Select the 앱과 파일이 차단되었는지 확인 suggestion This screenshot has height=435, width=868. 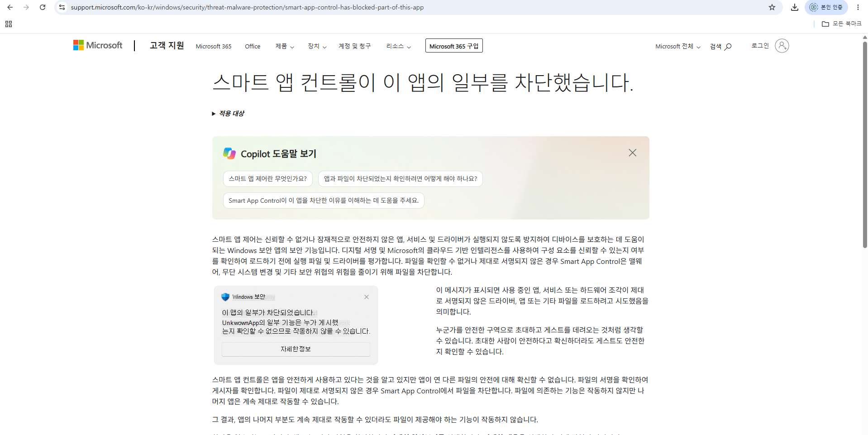click(401, 179)
